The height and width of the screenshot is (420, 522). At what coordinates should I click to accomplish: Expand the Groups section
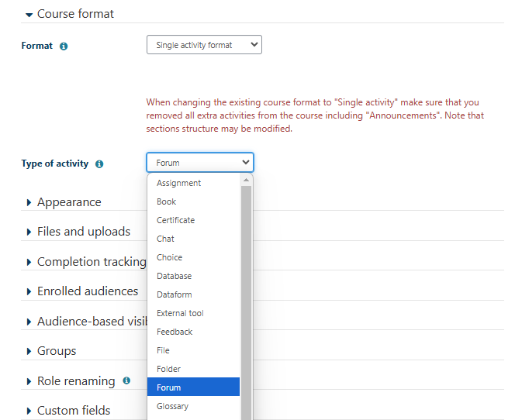56,351
